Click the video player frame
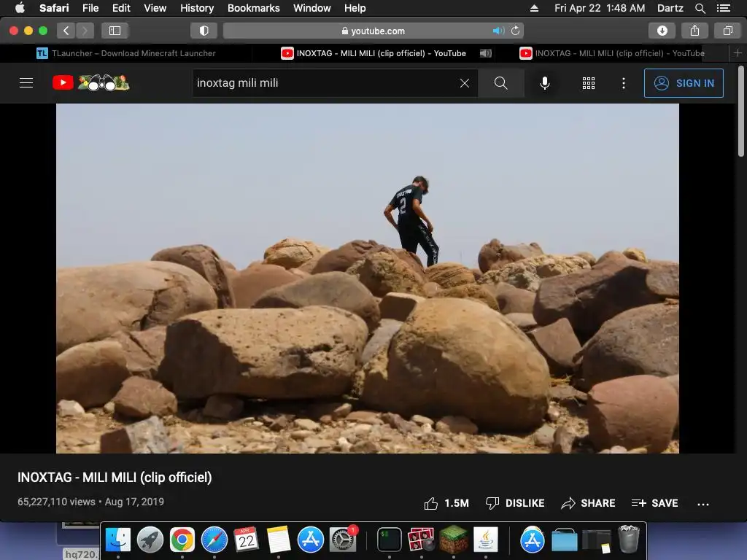The height and width of the screenshot is (560, 747). [x=368, y=279]
